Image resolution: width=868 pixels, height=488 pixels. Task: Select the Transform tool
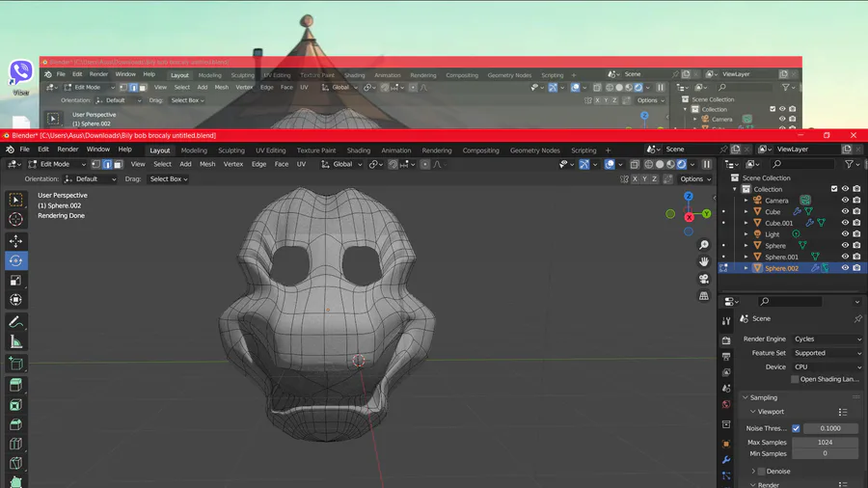click(x=15, y=300)
